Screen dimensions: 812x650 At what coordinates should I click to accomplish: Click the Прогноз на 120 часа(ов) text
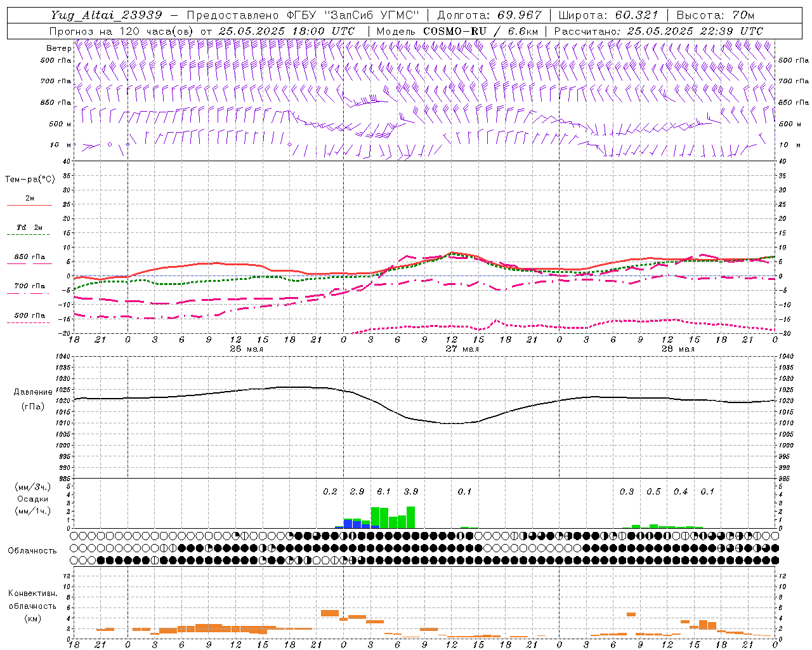tap(122, 31)
